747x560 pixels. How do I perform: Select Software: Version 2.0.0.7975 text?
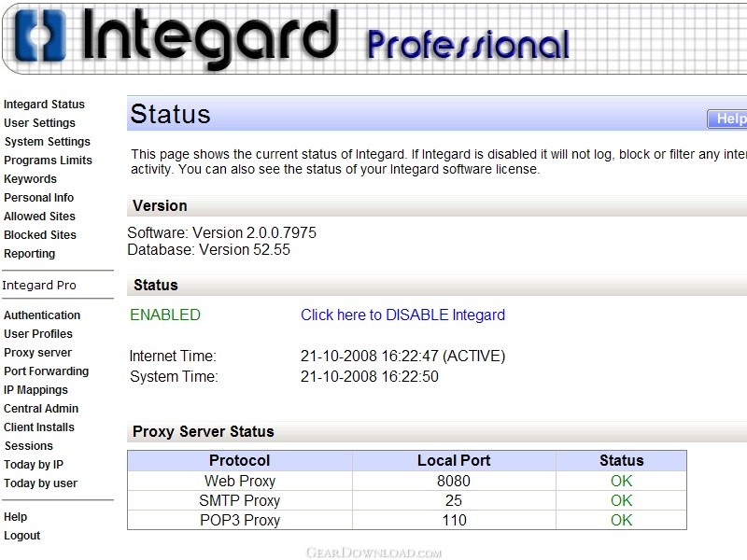click(x=221, y=232)
